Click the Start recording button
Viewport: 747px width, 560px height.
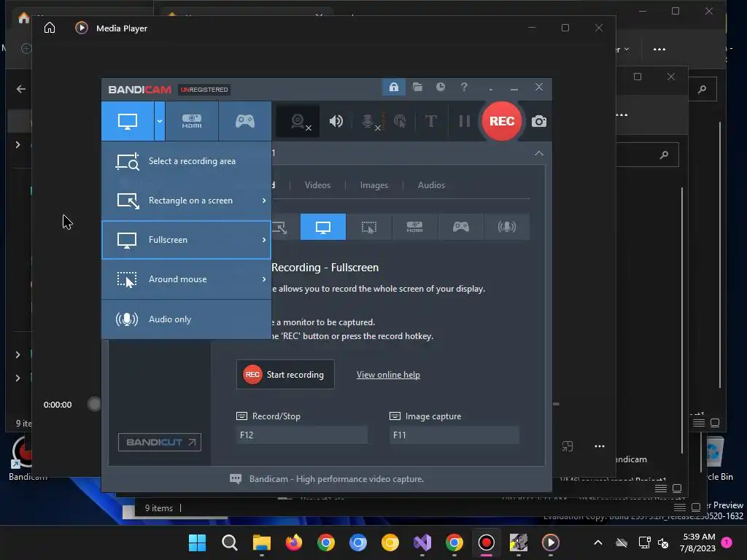(x=285, y=375)
